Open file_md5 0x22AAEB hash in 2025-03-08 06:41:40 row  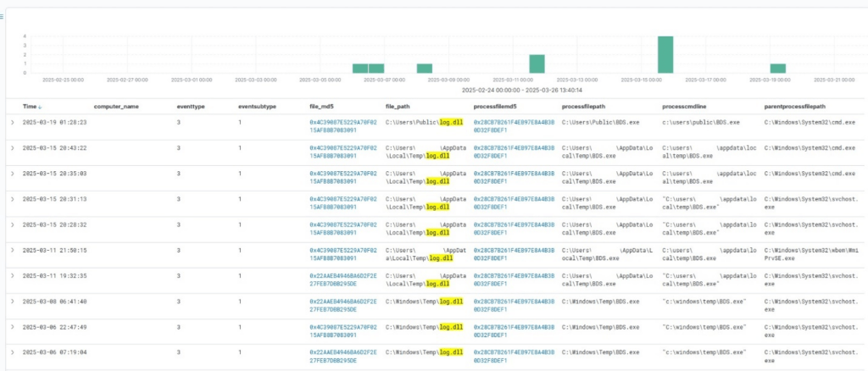(x=343, y=306)
